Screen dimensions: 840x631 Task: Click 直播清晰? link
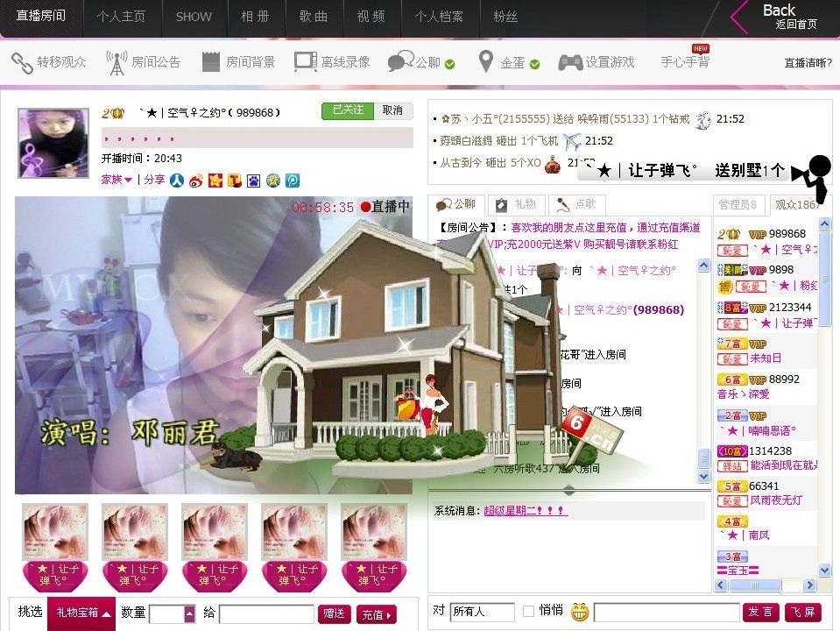(808, 63)
